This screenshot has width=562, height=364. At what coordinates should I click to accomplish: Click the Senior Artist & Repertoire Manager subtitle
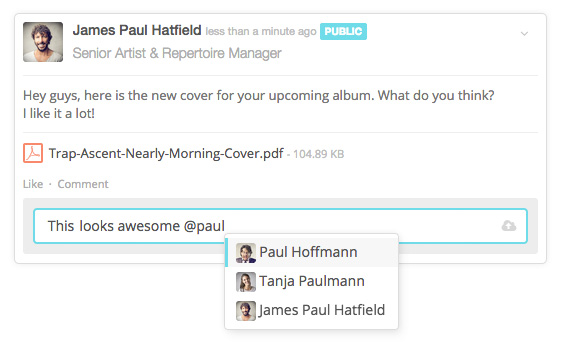177,53
